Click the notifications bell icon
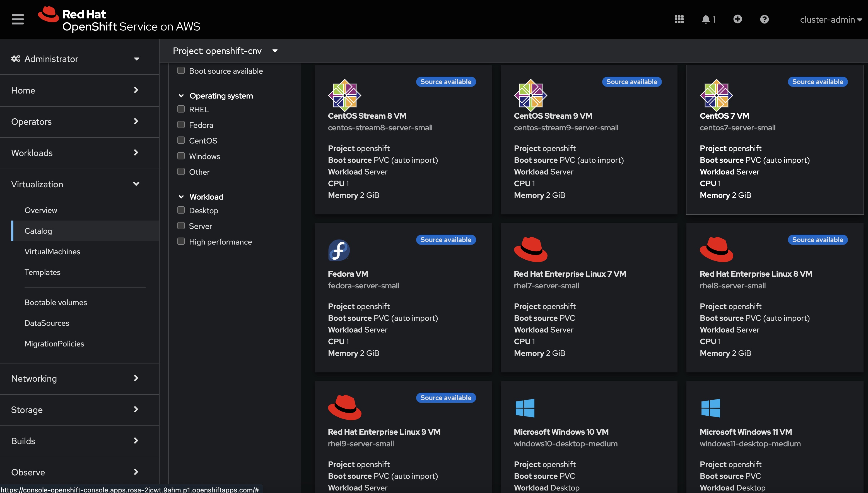Viewport: 868px width, 493px height. 706,19
